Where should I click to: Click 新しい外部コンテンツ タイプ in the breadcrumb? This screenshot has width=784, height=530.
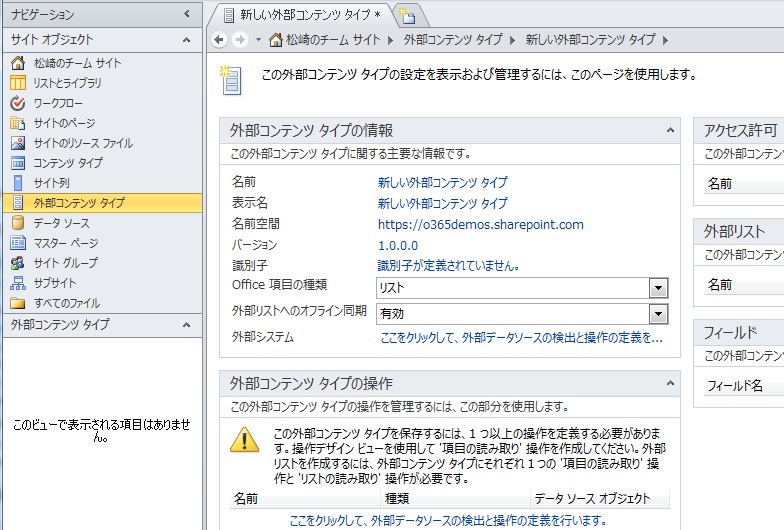click(x=590, y=40)
